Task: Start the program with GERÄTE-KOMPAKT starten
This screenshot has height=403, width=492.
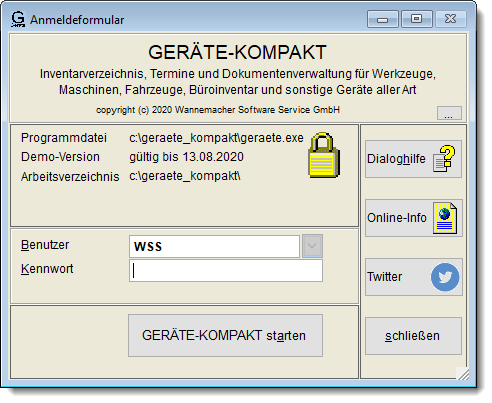Action: [x=225, y=335]
